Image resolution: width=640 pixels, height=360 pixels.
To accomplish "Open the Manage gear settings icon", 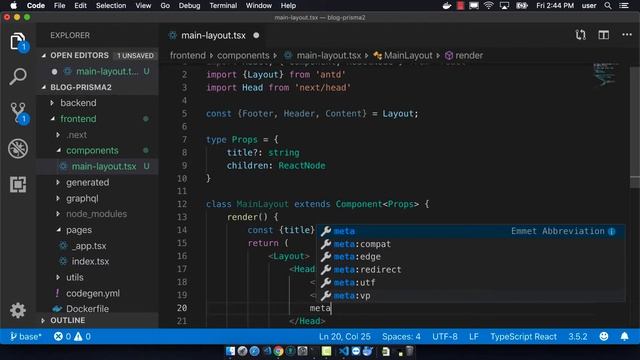I will (x=18, y=311).
